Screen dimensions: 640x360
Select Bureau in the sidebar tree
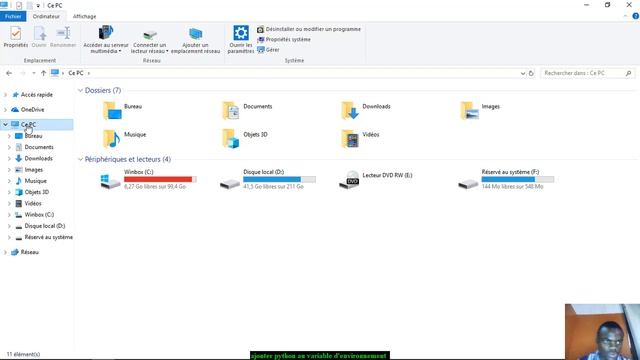click(x=33, y=136)
